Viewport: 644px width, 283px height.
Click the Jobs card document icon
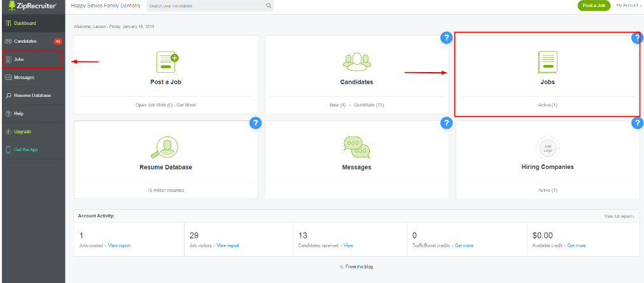[x=547, y=62]
